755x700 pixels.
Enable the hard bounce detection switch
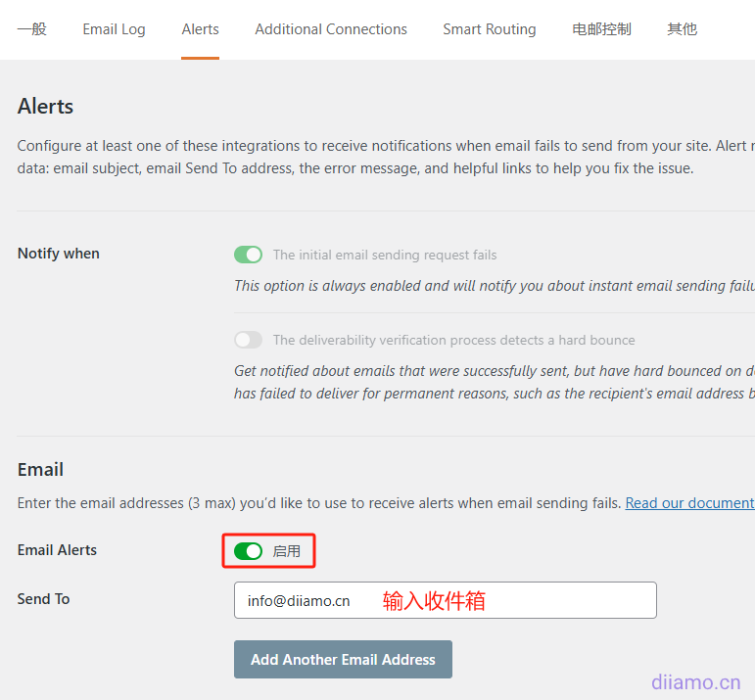coord(249,340)
